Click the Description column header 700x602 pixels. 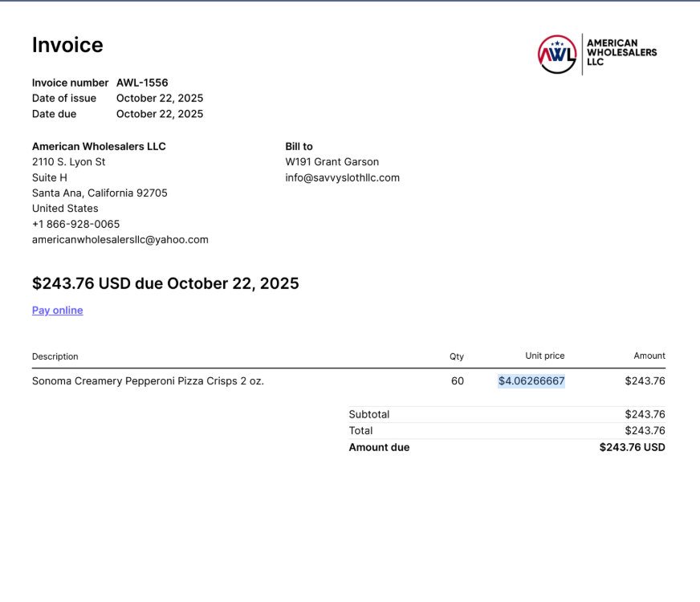55,356
